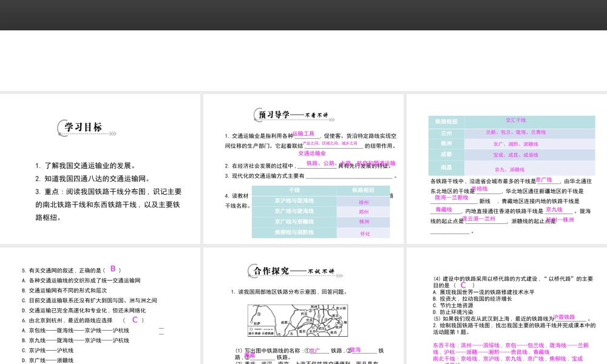Click the magenta answer 'B' for question 5
This screenshot has width=607, height=364.
113,269
